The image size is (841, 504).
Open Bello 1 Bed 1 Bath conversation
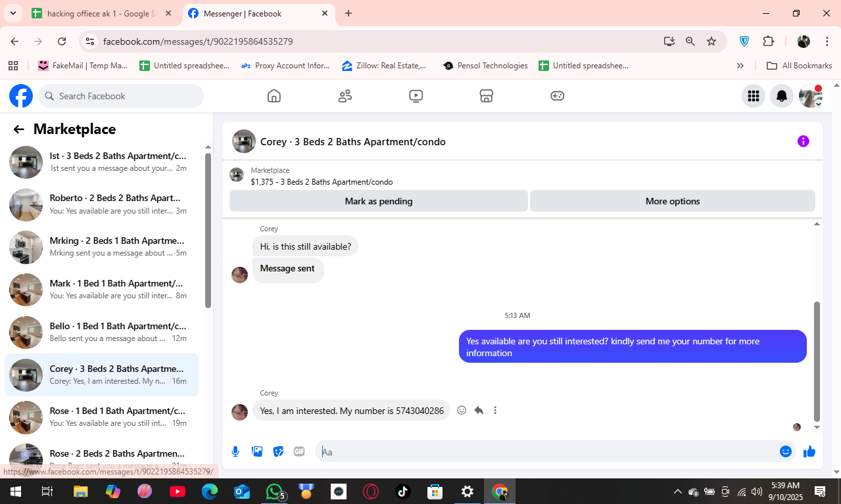(102, 332)
